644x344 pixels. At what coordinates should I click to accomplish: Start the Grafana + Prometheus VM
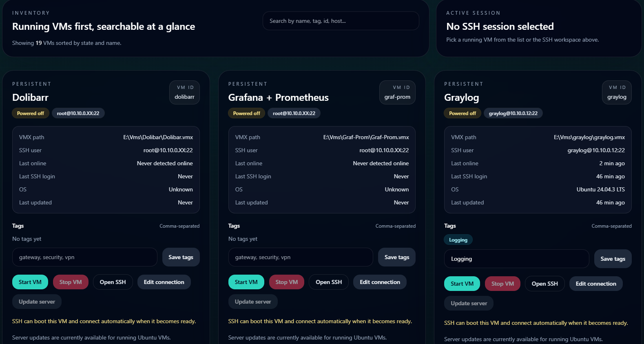246,282
